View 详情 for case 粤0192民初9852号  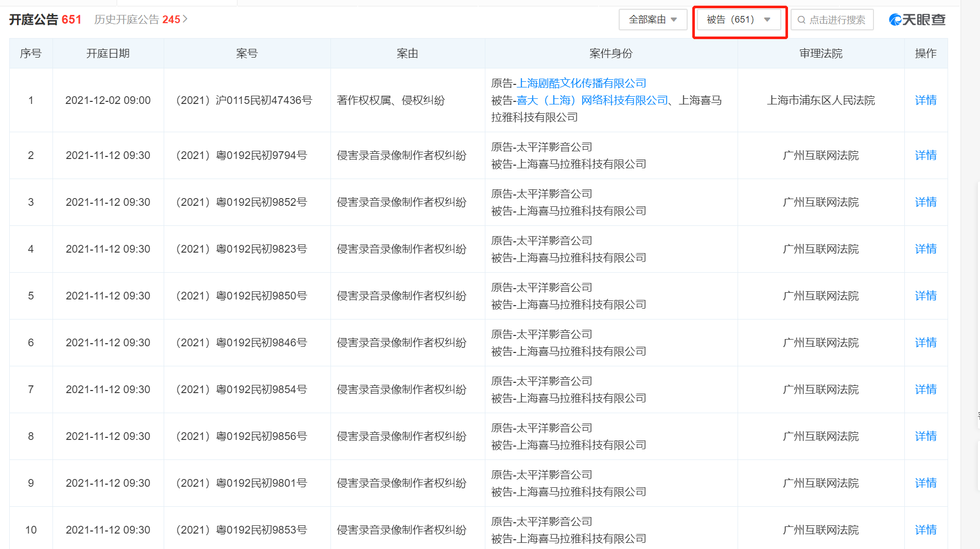(925, 202)
